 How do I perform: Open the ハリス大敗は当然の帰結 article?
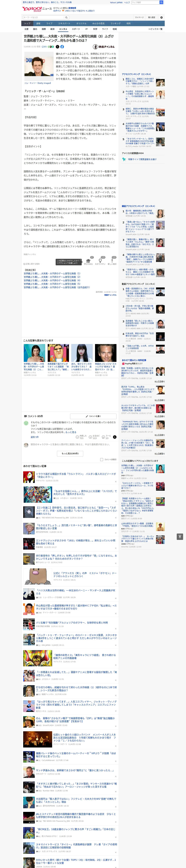[76, 592]
